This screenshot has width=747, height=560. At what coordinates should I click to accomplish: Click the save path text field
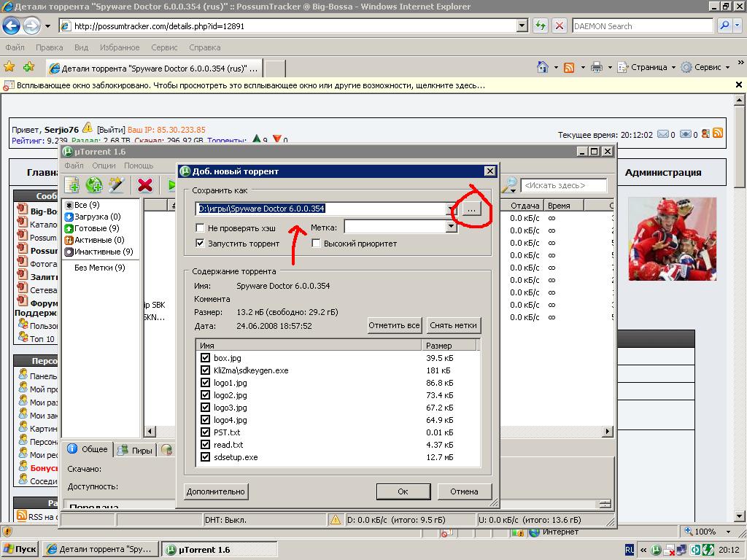pos(321,209)
